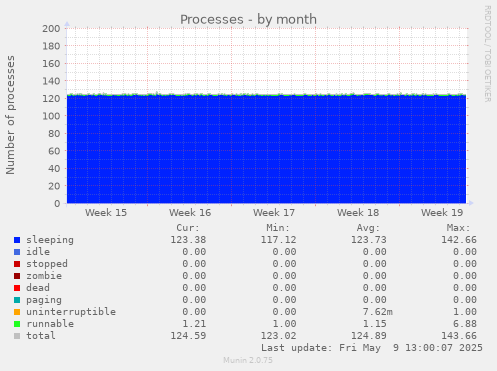Select the 'dead' legend label

click(x=38, y=288)
